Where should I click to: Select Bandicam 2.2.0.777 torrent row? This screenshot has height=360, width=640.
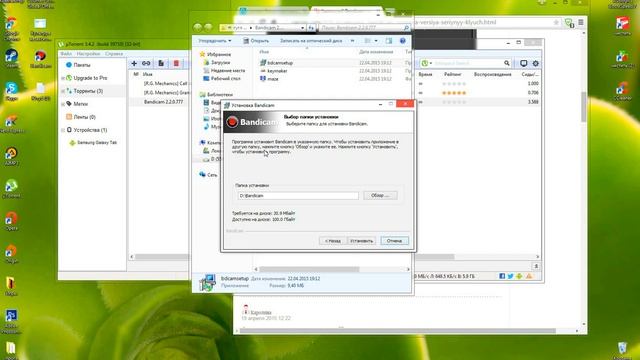pos(163,102)
